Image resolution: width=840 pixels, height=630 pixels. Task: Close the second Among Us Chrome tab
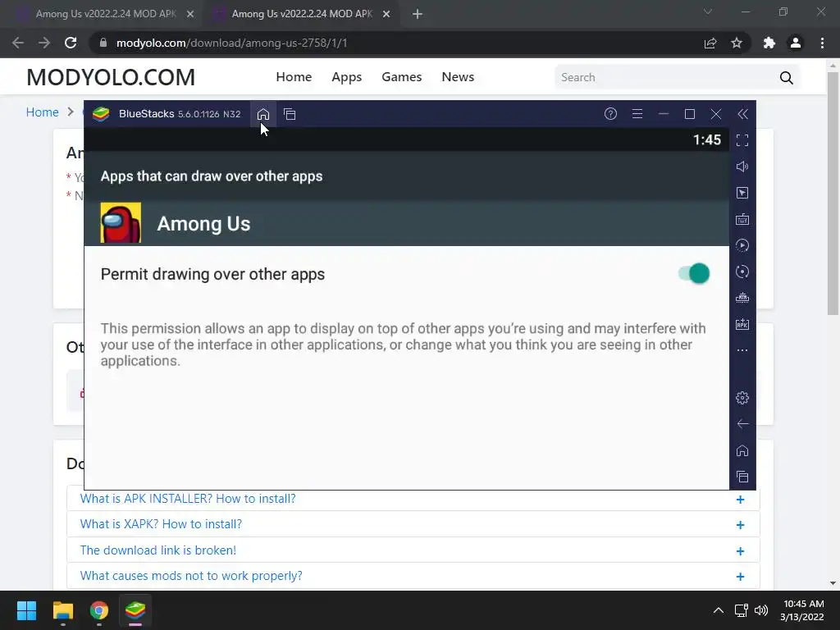[x=386, y=15]
